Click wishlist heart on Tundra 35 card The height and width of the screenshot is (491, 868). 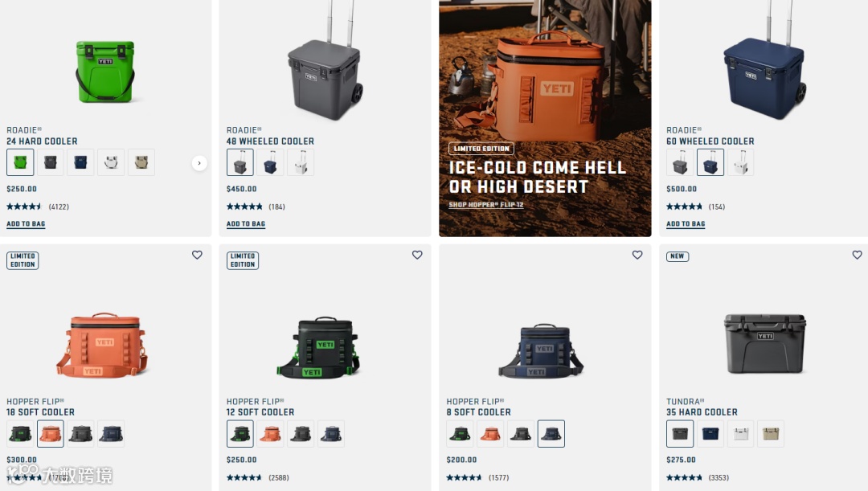tap(857, 255)
